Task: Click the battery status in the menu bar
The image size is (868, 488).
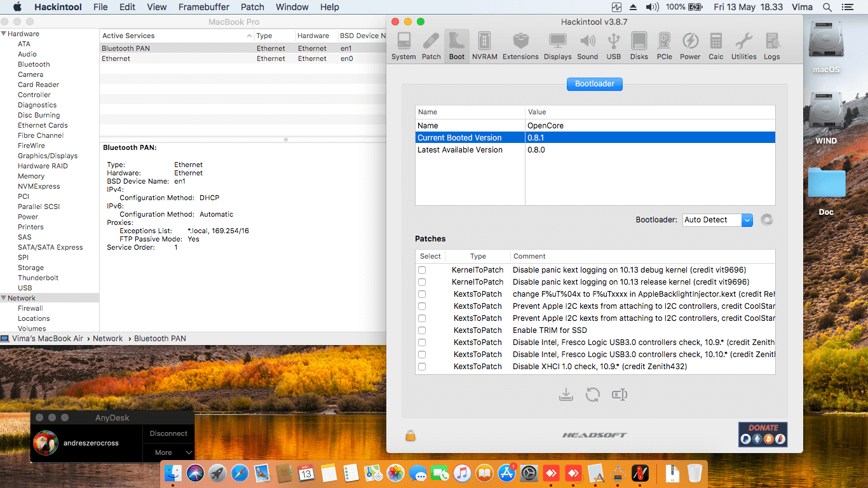Action: pos(684,7)
